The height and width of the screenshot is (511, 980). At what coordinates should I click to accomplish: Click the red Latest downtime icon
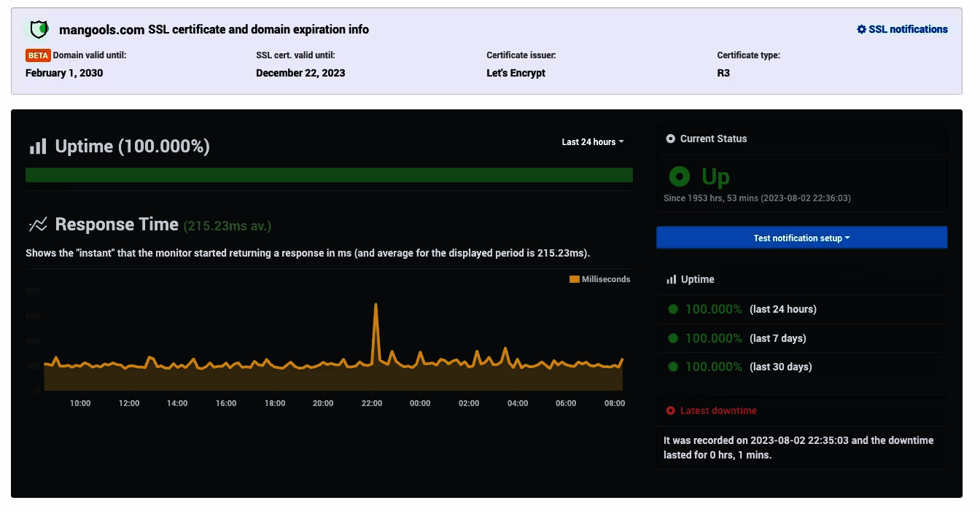671,410
